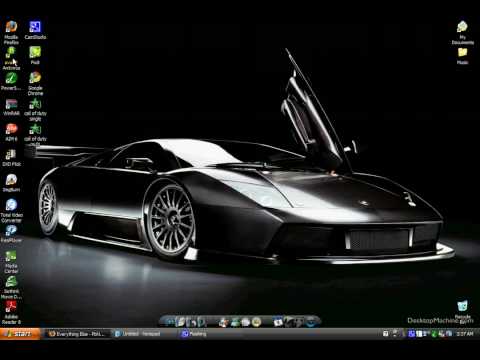The image size is (480, 360).
Task: Select the ImgBurn desktop icon
Action: [11, 183]
